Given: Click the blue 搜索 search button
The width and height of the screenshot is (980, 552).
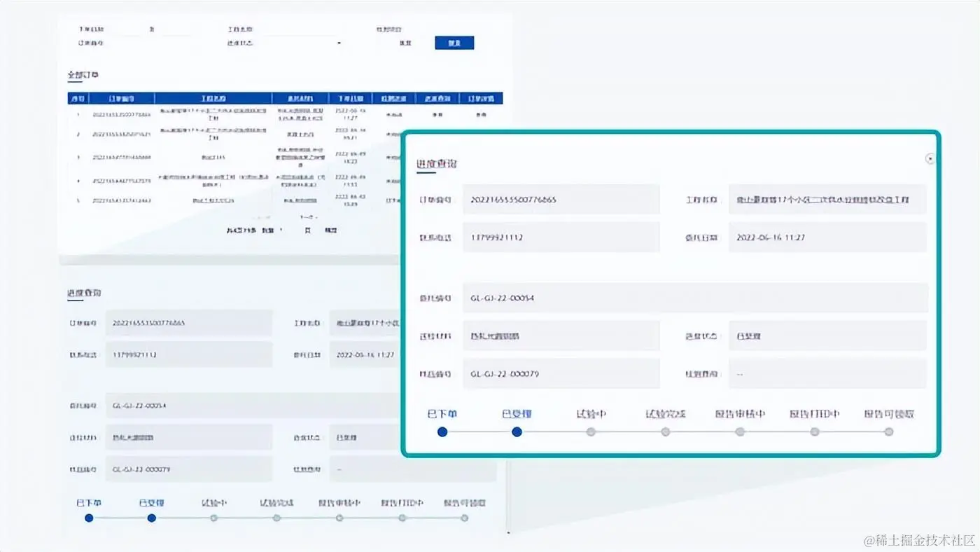Looking at the screenshot, I should 454,43.
